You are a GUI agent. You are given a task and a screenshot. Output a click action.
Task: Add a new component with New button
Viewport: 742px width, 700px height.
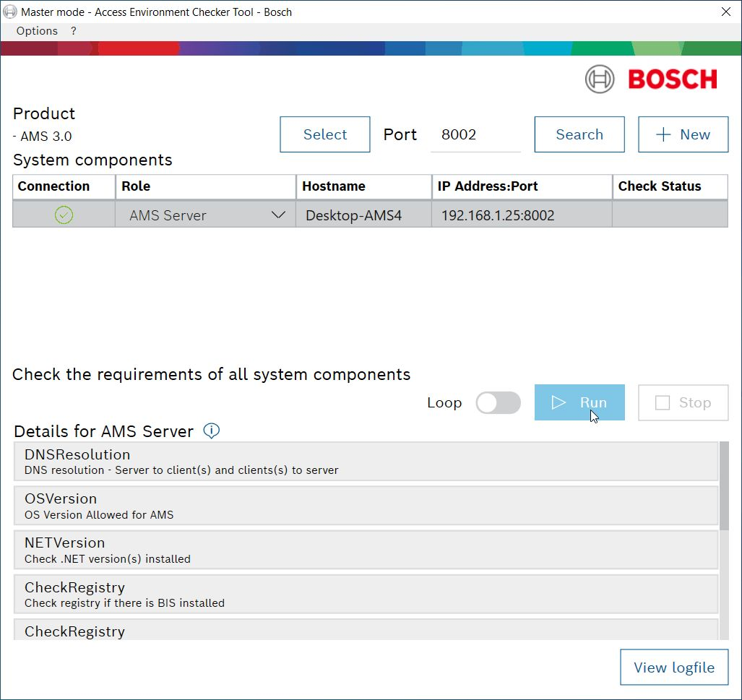tap(683, 135)
